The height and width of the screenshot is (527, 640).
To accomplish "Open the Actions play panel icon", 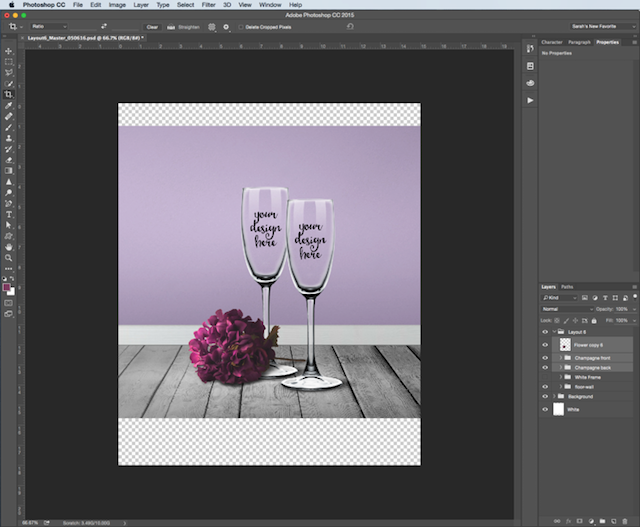I will click(x=530, y=100).
